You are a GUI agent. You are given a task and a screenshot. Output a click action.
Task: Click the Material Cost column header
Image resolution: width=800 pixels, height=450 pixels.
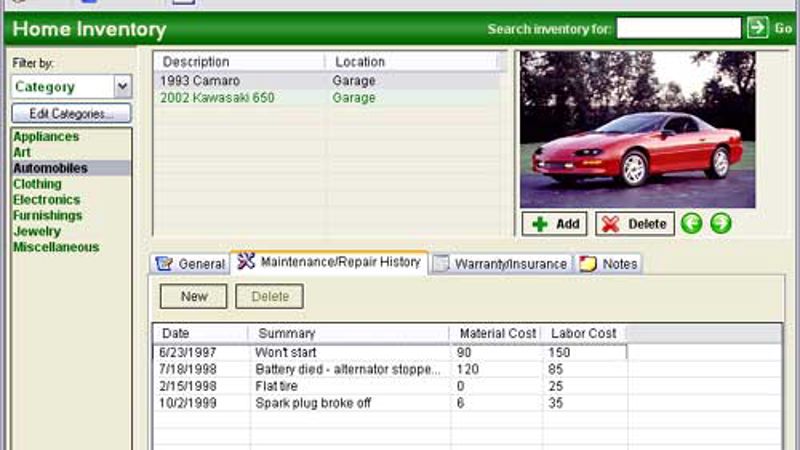[x=495, y=334]
